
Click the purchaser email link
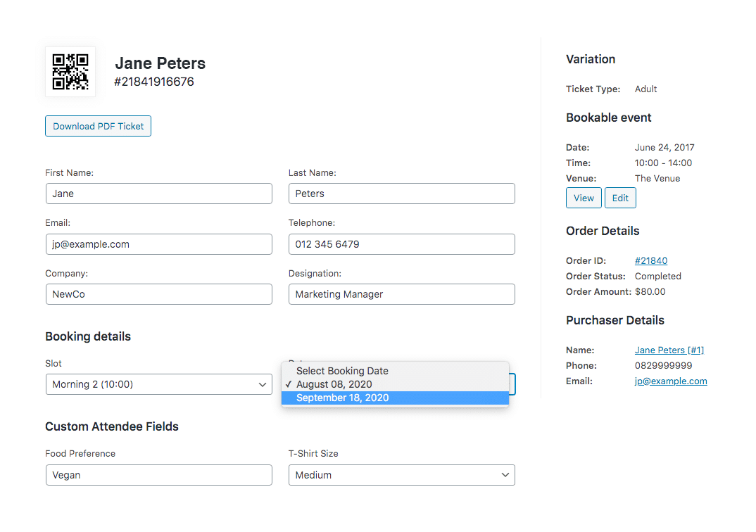(x=671, y=381)
